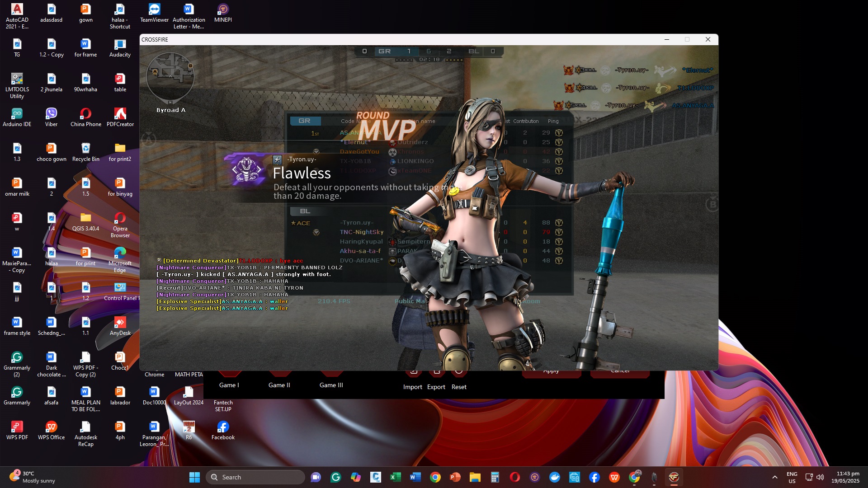Launch PDFCreator from the desktop
This screenshot has height=488, width=868.
pos(120,117)
